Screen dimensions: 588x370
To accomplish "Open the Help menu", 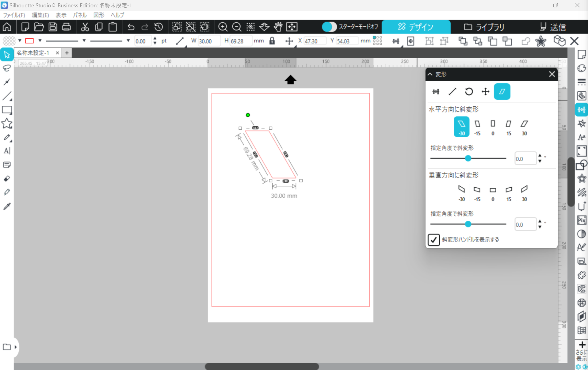I will 117,15.
